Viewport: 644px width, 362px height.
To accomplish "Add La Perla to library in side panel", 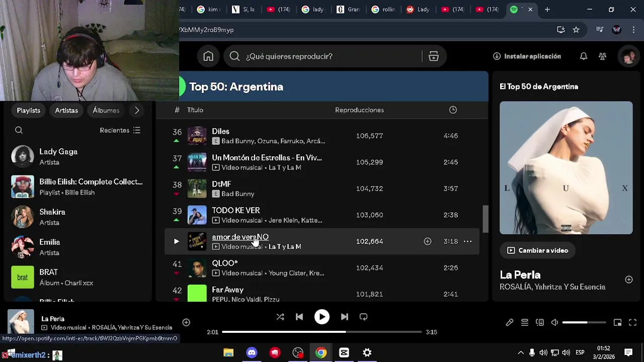I will (x=628, y=280).
